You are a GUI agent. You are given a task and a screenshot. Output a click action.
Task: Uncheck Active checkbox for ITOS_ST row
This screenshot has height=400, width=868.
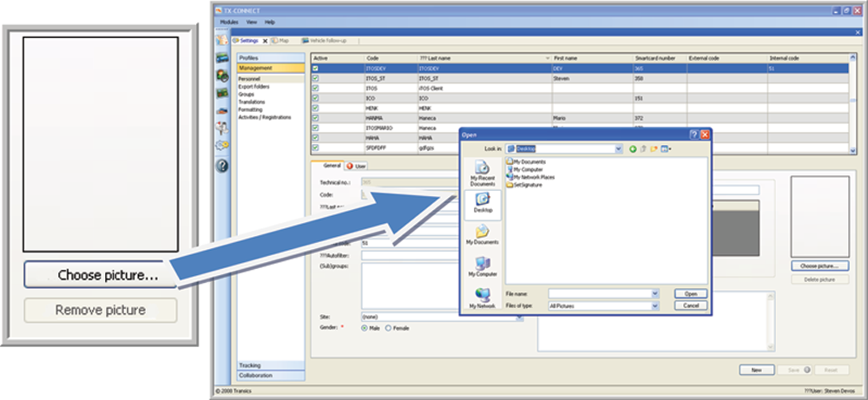(x=315, y=78)
